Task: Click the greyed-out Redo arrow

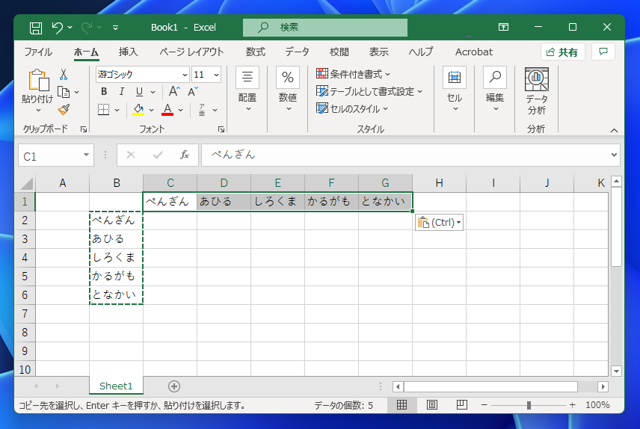Action: tap(87, 28)
